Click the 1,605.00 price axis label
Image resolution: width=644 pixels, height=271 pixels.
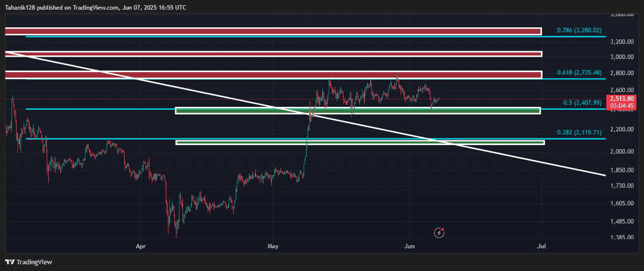coord(622,204)
